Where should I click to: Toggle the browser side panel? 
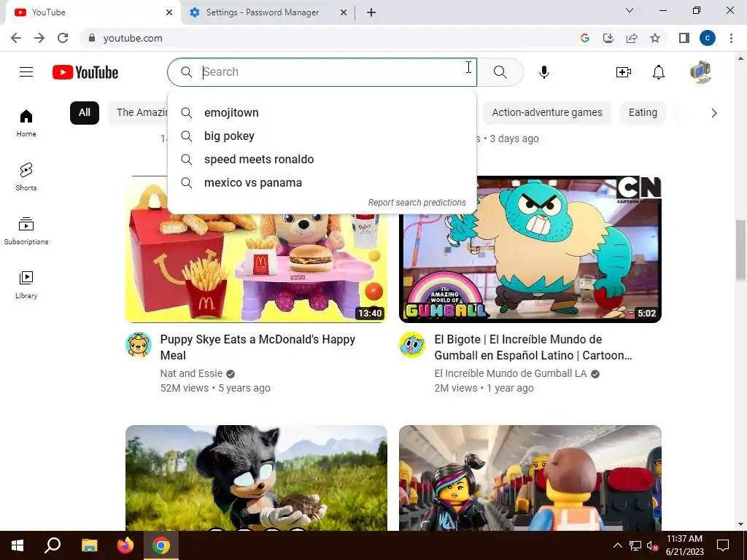pyautogui.click(x=684, y=38)
